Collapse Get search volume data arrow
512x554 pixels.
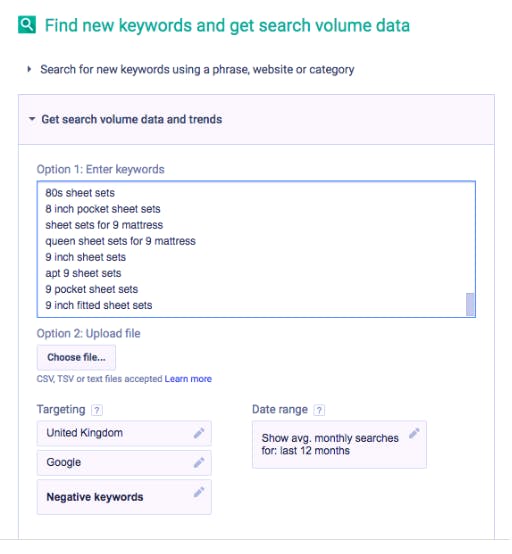(x=32, y=119)
